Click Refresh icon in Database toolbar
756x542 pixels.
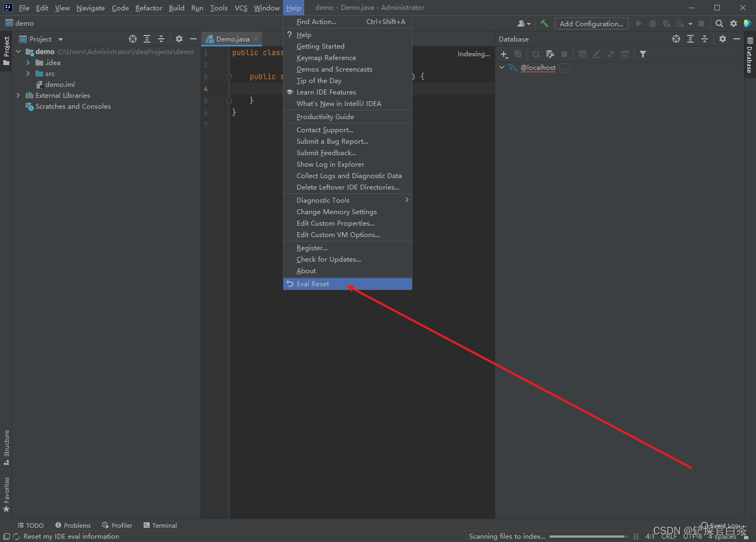point(536,54)
